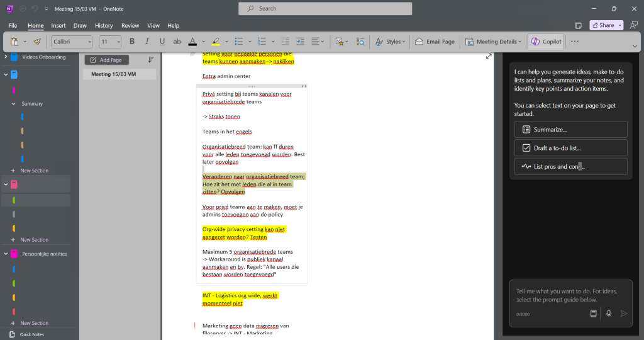The width and height of the screenshot is (644, 340).
Task: Click the microphone icon in Copilot prompt
Action: [609, 314]
